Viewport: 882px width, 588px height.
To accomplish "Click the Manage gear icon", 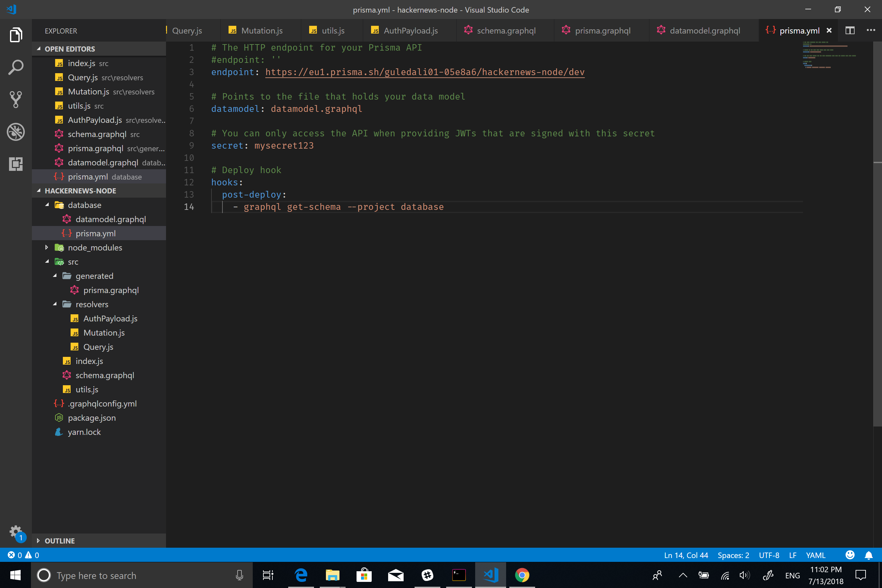I will click(16, 531).
